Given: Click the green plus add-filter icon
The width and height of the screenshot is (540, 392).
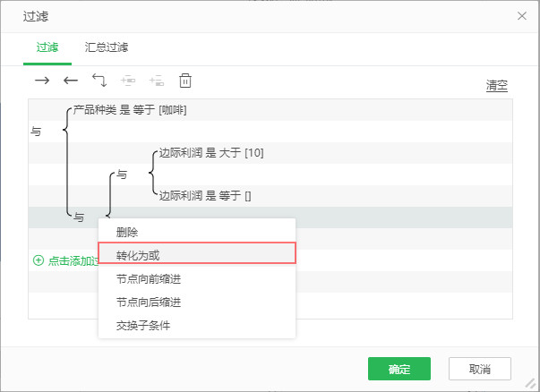Looking at the screenshot, I should tap(39, 260).
